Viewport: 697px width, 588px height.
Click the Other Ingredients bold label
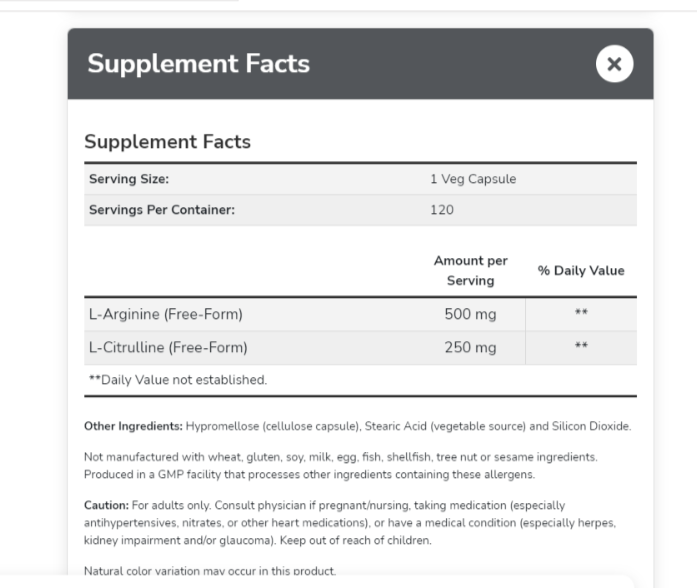tap(133, 426)
